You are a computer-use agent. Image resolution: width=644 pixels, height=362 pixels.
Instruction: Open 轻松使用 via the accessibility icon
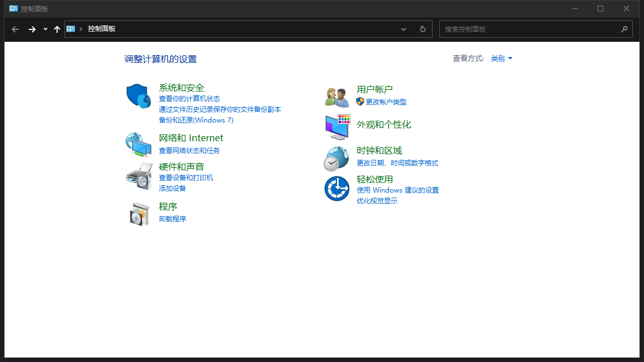[336, 189]
